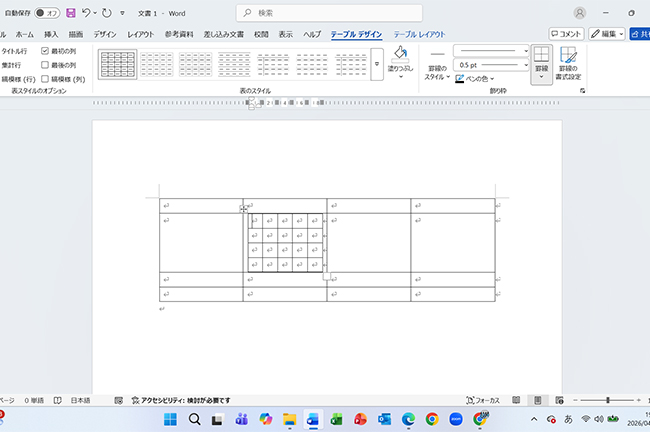Click the コメント button
This screenshot has width=650, height=432.
[x=566, y=34]
